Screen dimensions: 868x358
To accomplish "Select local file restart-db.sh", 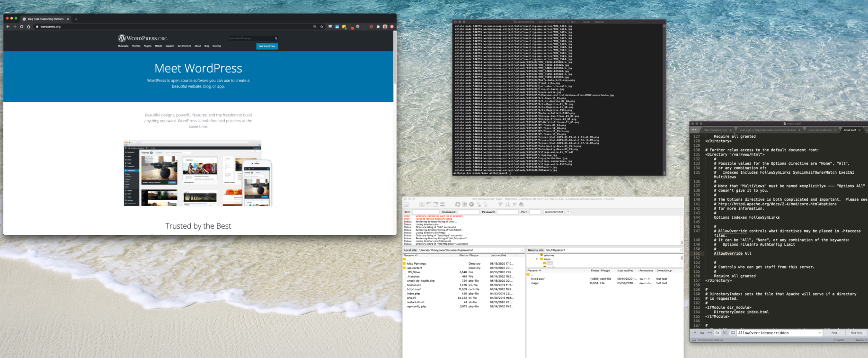I will 416,302.
